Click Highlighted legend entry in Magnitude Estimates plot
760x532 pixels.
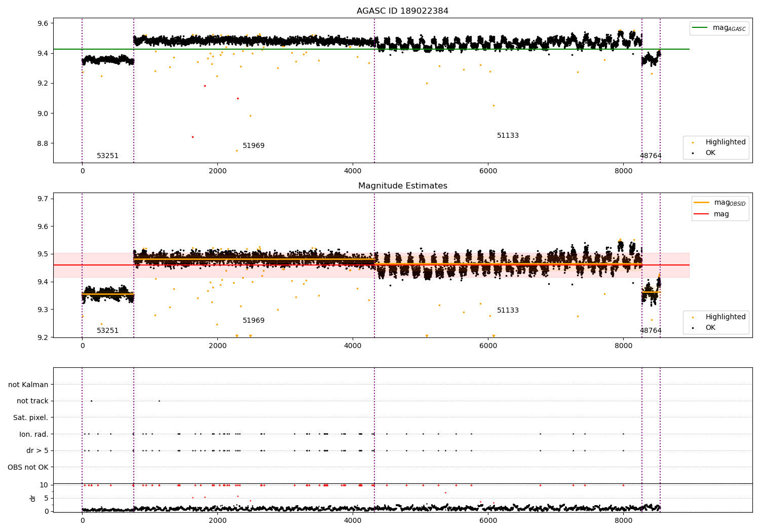[x=719, y=317]
